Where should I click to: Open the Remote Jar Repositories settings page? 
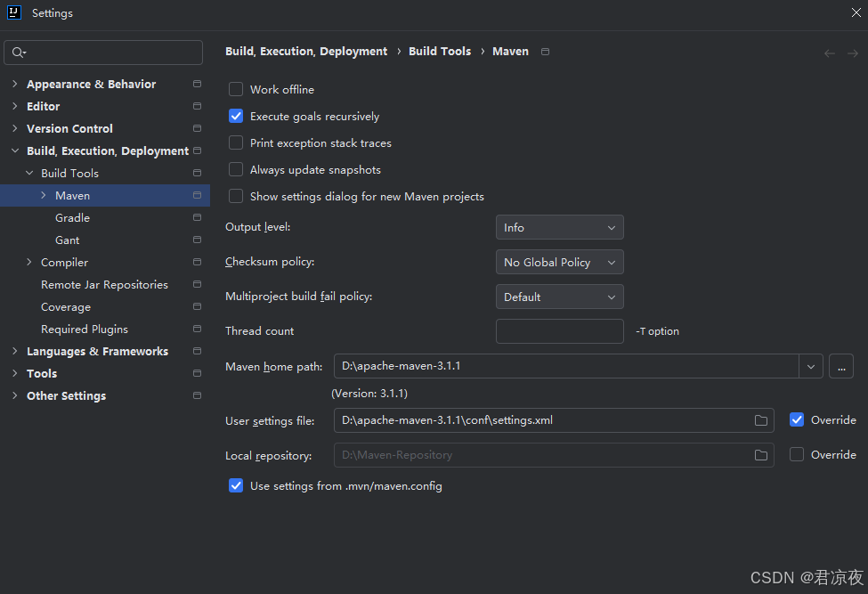[x=104, y=285]
